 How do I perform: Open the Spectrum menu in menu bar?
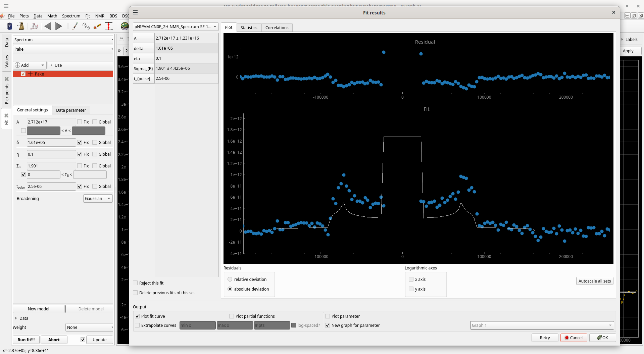71,16
